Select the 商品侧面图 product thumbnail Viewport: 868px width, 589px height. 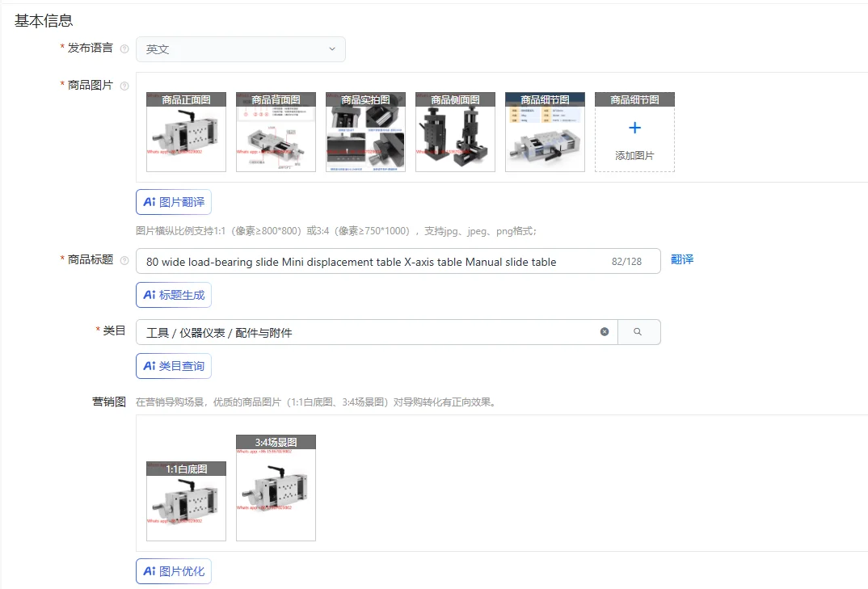pyautogui.click(x=455, y=132)
